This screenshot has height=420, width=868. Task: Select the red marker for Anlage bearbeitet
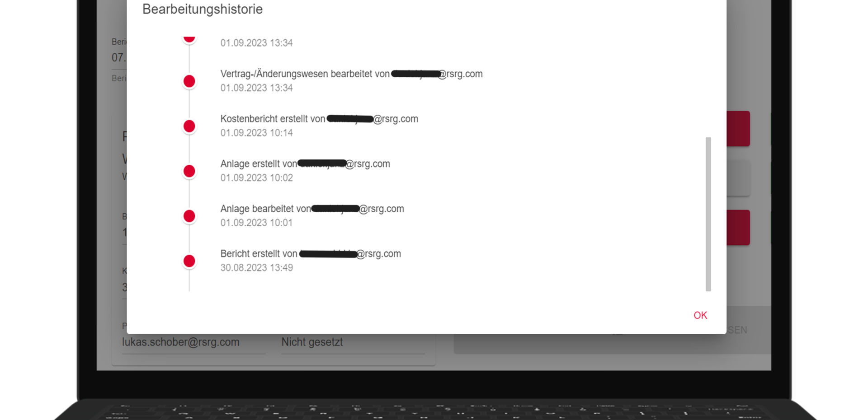pos(189,216)
